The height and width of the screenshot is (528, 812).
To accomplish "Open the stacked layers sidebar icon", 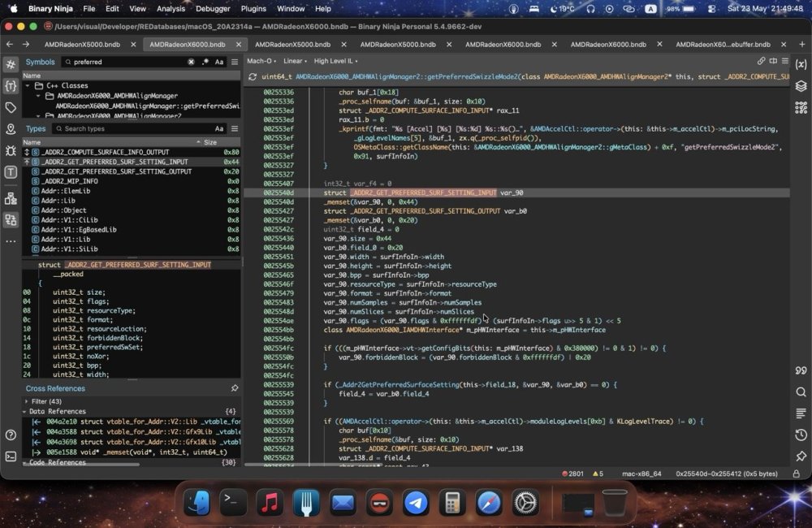I will click(801, 86).
